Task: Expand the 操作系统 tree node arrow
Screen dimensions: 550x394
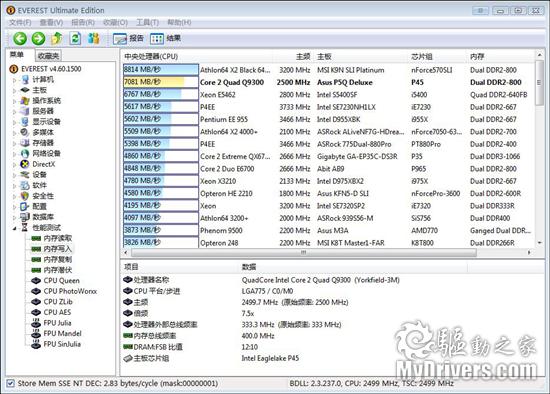Action: [x=15, y=101]
